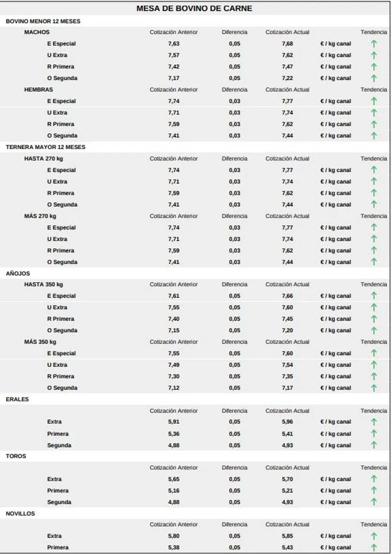Click Cotización Actual 7,68 for Machos E Especial
392x554 pixels.
(287, 44)
